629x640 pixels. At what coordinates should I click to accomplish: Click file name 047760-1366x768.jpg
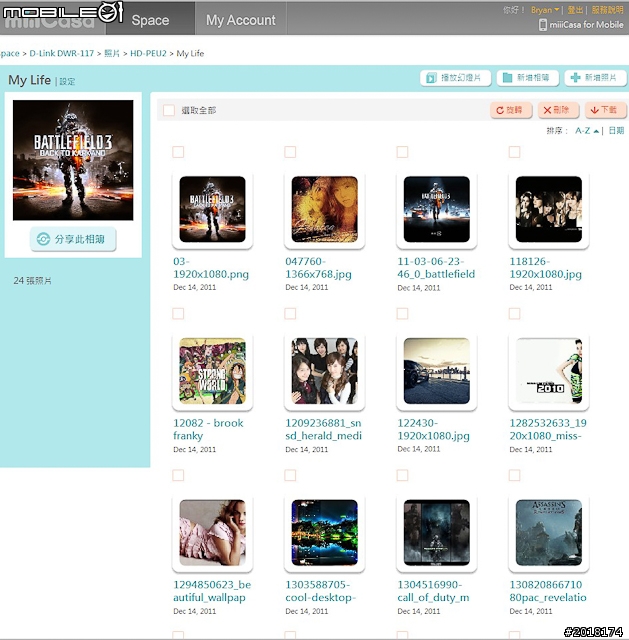coord(318,268)
